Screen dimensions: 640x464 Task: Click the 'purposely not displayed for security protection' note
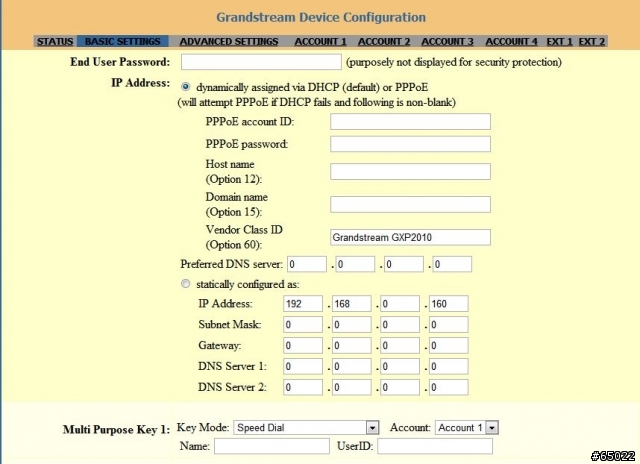[454, 62]
